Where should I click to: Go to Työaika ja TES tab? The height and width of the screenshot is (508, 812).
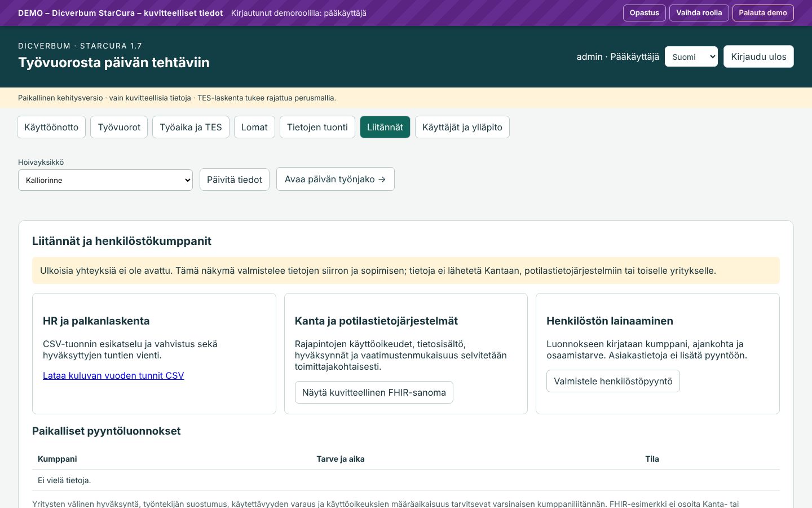tap(191, 127)
